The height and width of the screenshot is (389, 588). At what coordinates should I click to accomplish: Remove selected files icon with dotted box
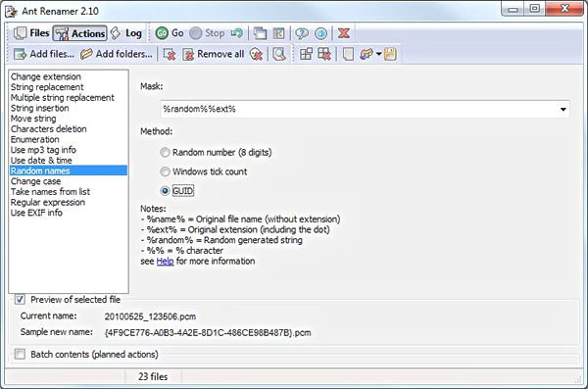(170, 55)
